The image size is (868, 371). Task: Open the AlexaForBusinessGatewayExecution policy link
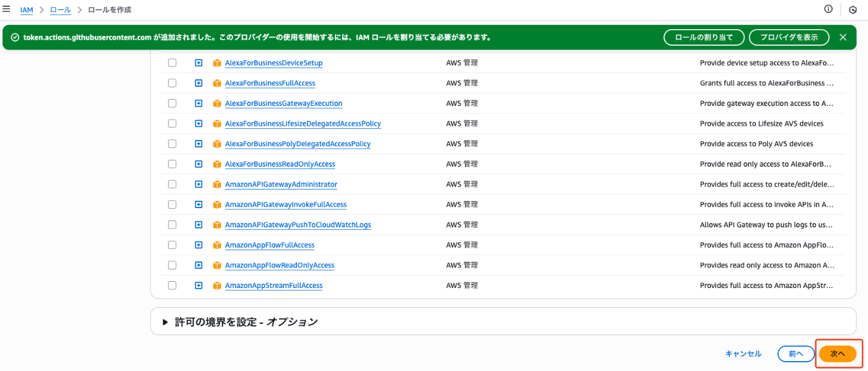283,103
